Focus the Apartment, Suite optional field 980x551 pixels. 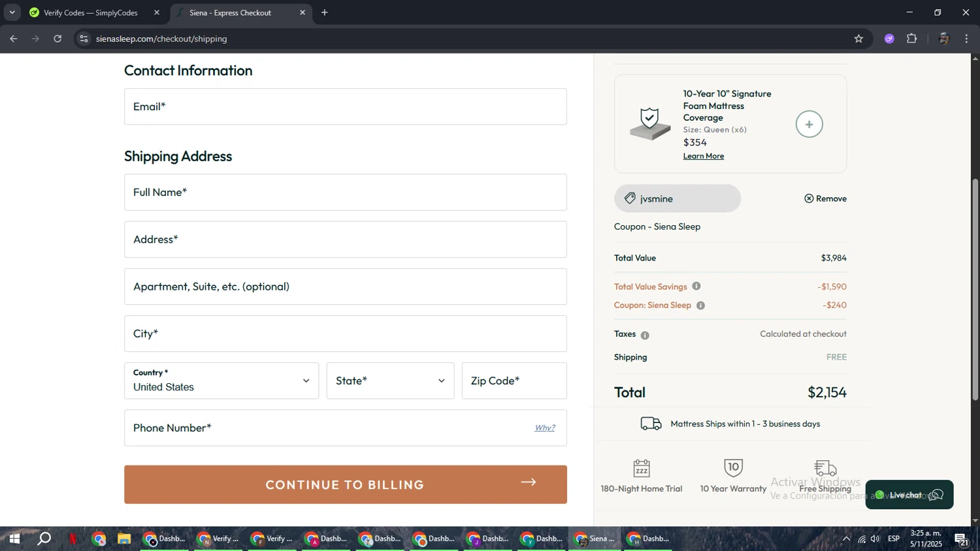[346, 287]
